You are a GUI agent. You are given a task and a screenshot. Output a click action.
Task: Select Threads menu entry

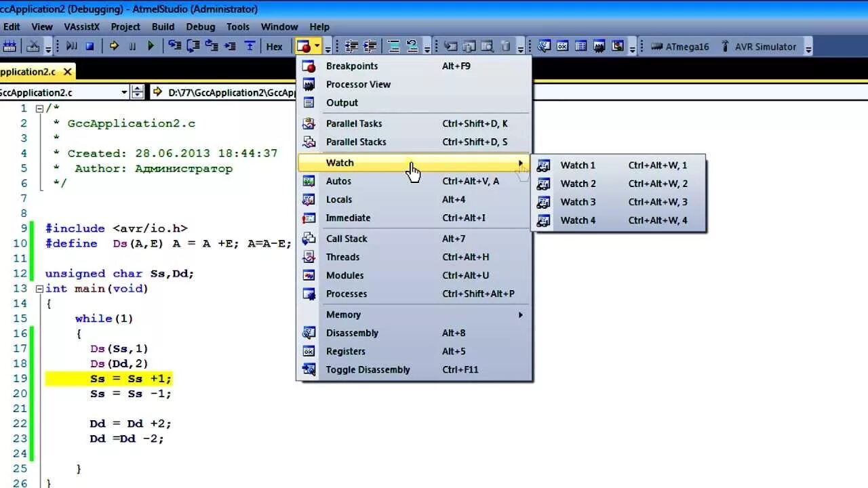click(x=414, y=257)
